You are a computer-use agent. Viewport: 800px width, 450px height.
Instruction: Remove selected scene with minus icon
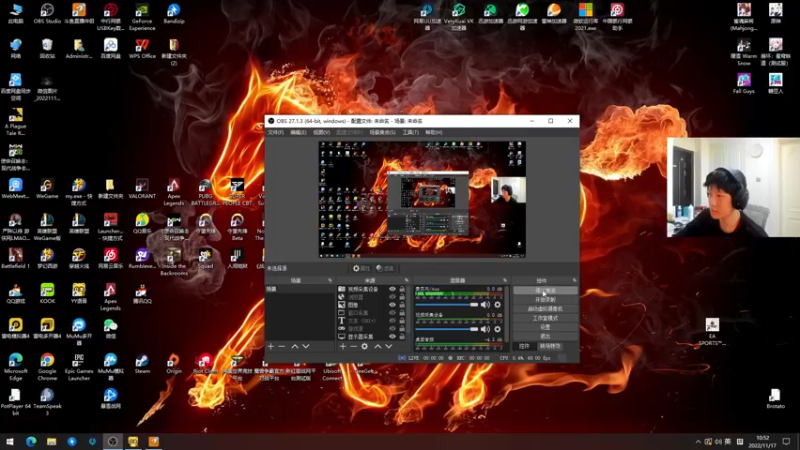(x=282, y=346)
